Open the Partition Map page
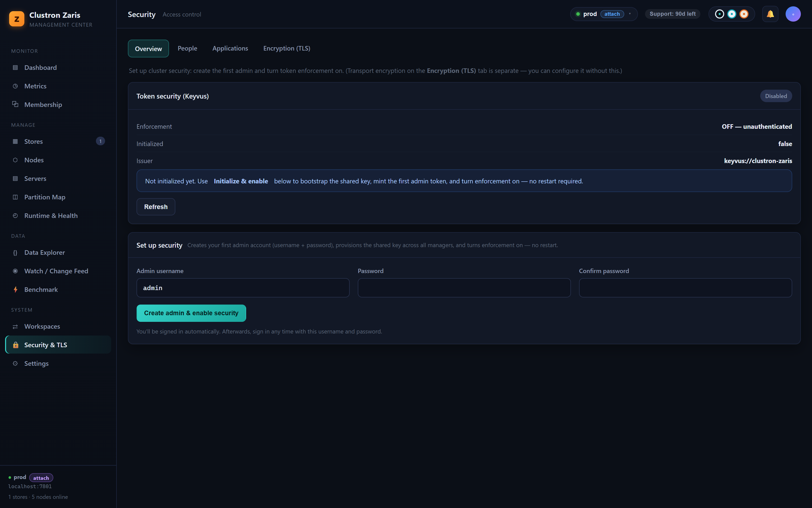This screenshot has width=812, height=508. coord(58,197)
